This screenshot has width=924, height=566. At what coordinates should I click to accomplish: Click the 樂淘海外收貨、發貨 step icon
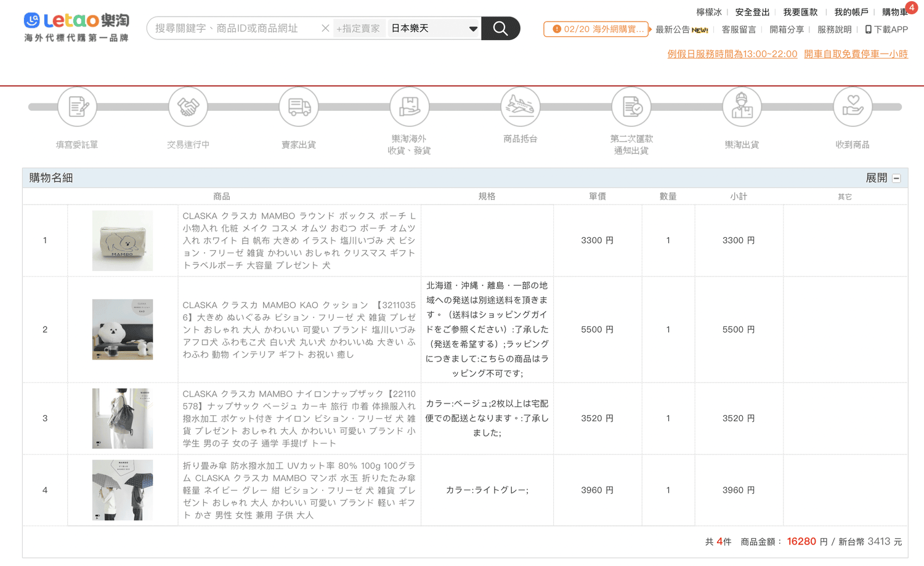(x=410, y=107)
